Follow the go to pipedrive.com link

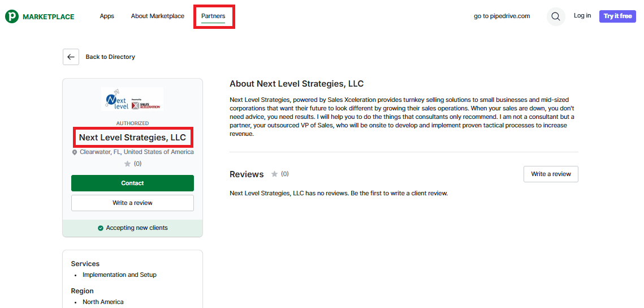pyautogui.click(x=502, y=16)
